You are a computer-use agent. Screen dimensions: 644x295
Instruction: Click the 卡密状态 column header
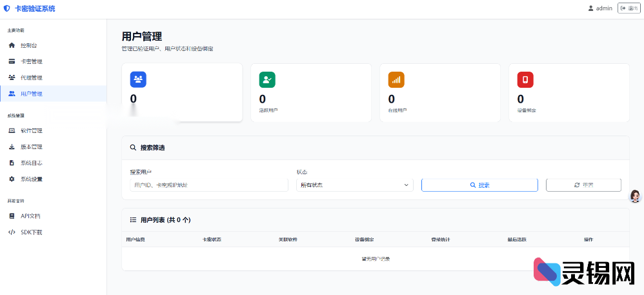212,239
